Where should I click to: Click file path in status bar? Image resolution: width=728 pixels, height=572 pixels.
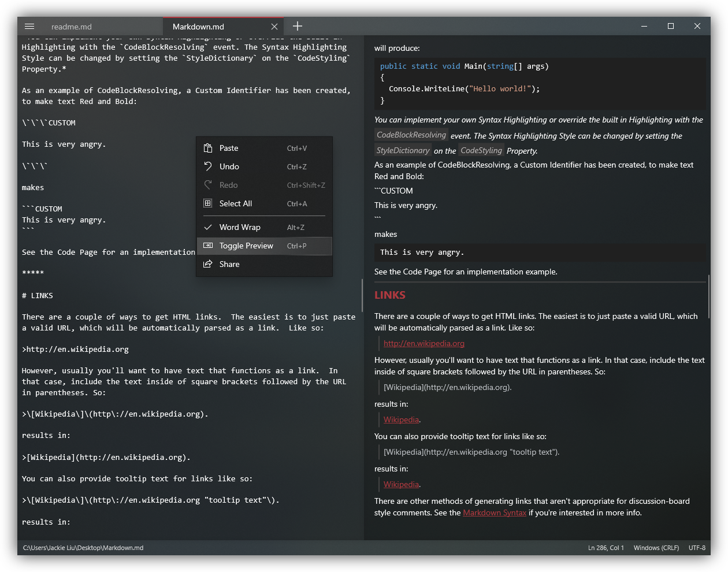[83, 548]
